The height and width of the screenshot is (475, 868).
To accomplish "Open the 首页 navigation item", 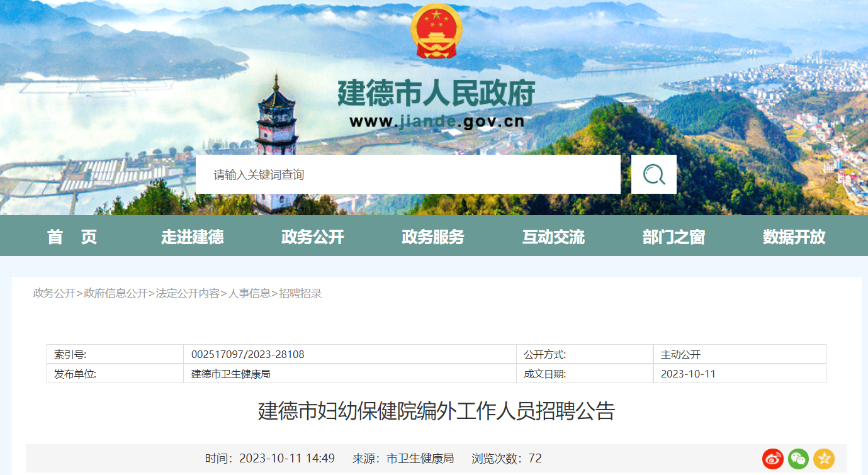I will [x=72, y=237].
